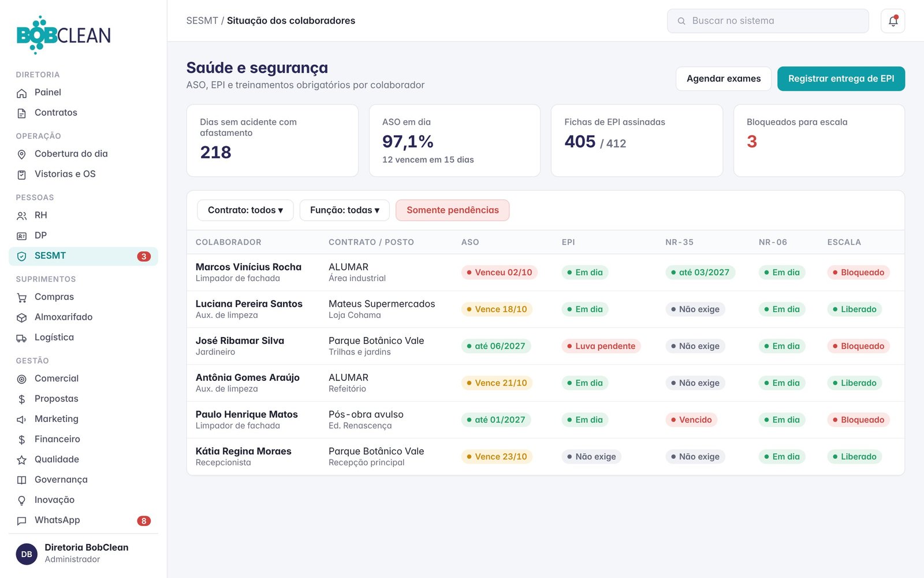Click the Inovação lightbulb icon
This screenshot has height=578, width=924.
[22, 501]
